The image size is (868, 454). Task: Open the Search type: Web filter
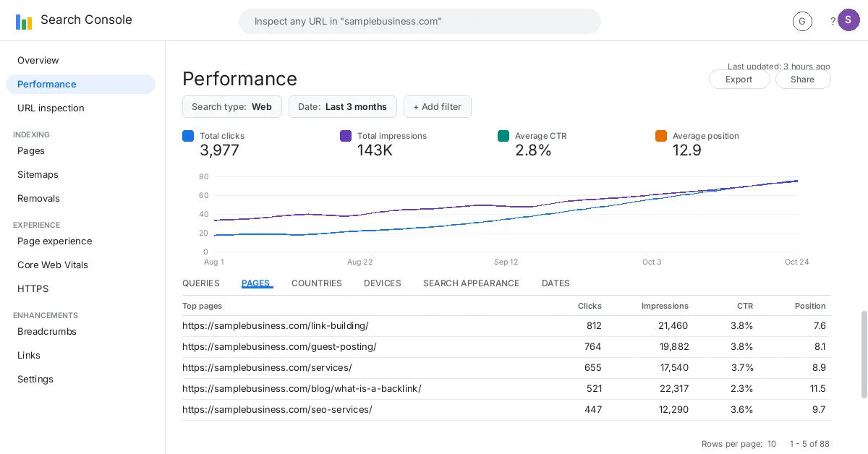coord(232,106)
